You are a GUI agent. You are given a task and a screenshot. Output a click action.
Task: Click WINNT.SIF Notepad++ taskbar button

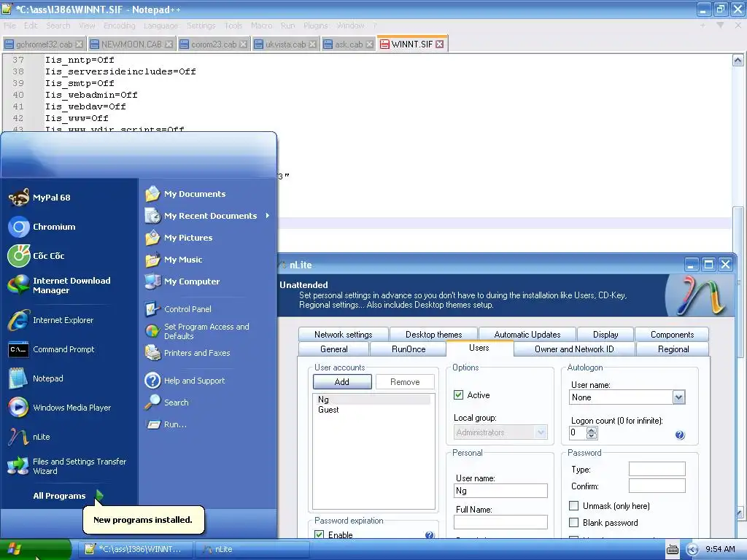point(136,549)
